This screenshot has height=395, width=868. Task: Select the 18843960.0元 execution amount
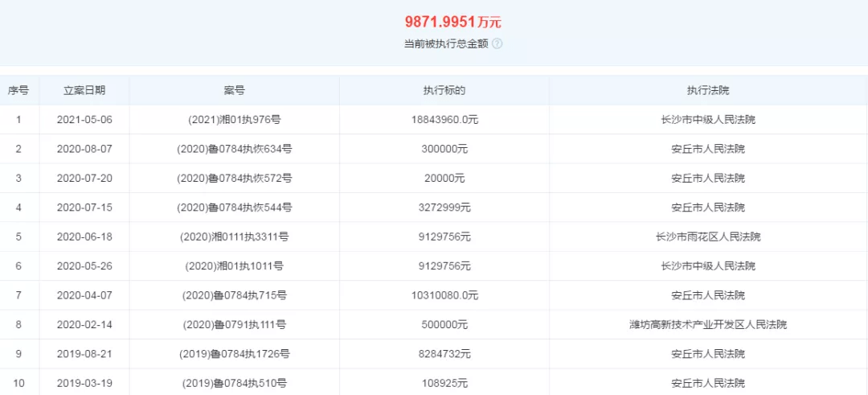(444, 120)
